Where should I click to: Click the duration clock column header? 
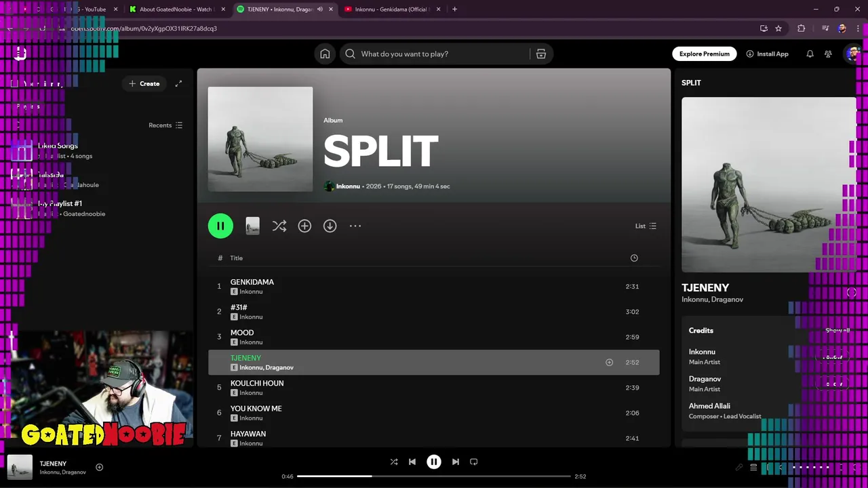[634, 258]
